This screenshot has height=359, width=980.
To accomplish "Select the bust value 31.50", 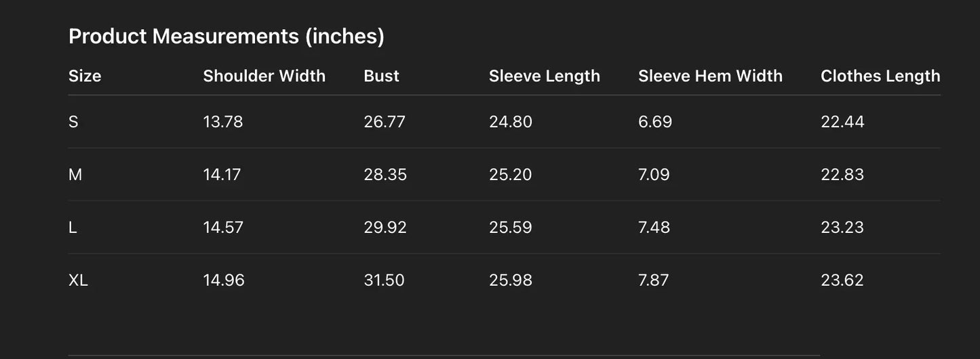I will click(x=384, y=280).
